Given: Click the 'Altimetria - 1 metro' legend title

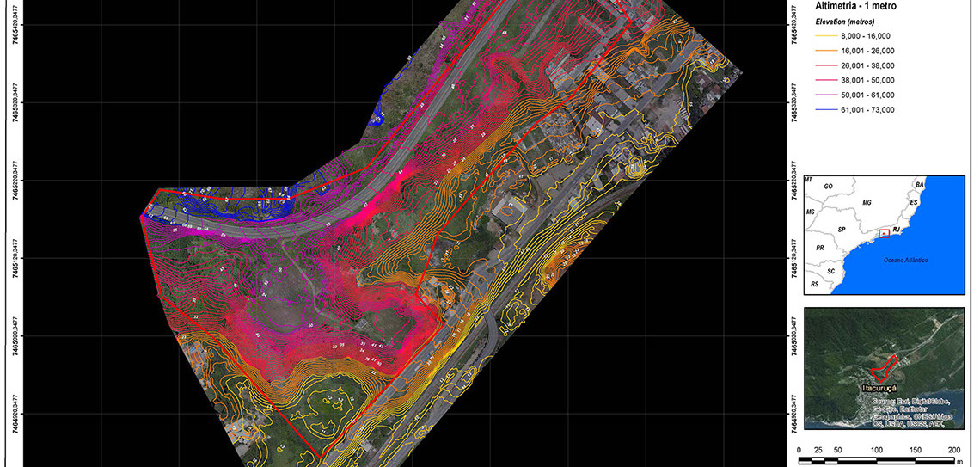Looking at the screenshot, I should tap(859, 6).
